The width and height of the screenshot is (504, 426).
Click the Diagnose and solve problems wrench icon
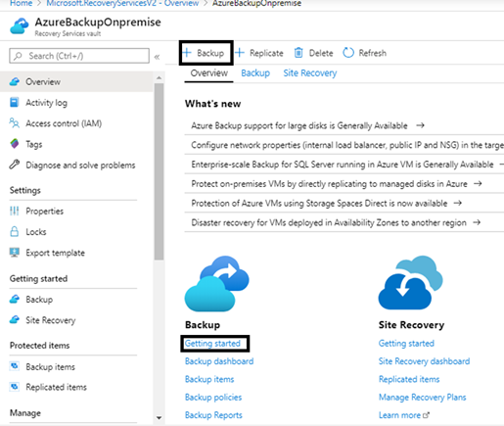click(x=15, y=165)
